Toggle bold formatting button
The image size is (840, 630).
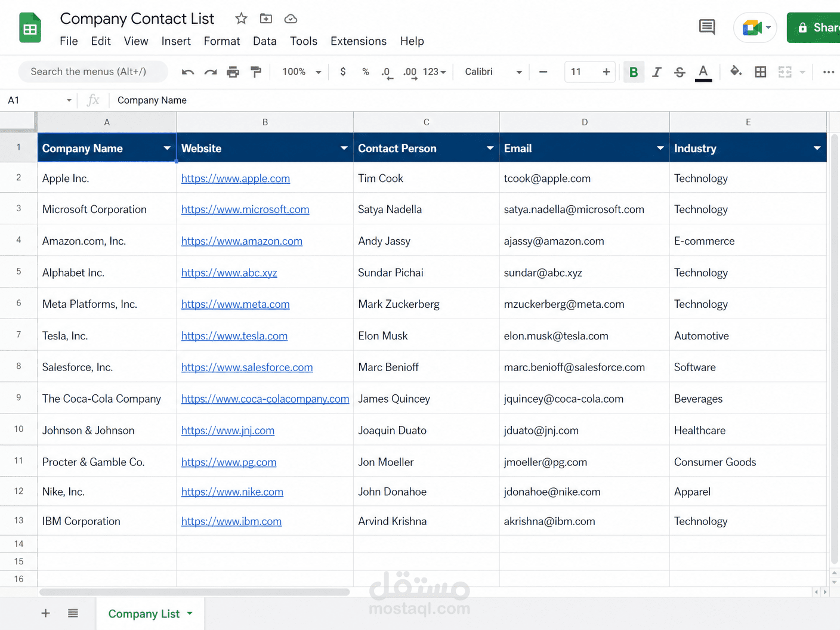634,72
